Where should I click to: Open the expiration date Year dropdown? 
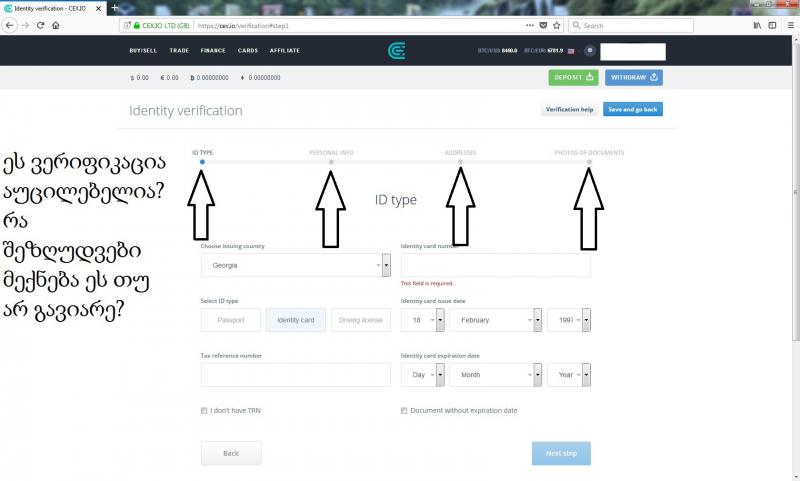coord(585,375)
